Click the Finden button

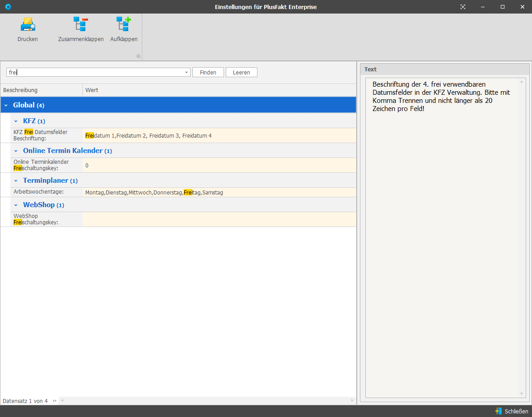click(x=208, y=72)
